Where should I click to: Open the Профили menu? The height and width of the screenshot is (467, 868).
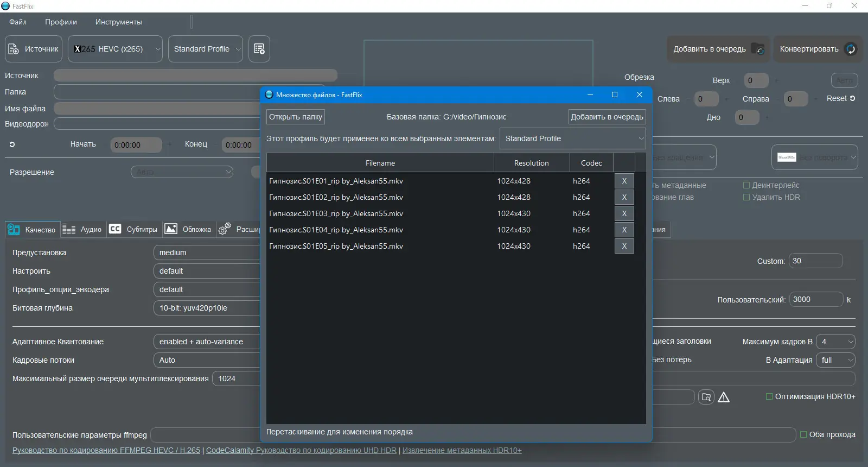click(x=61, y=22)
